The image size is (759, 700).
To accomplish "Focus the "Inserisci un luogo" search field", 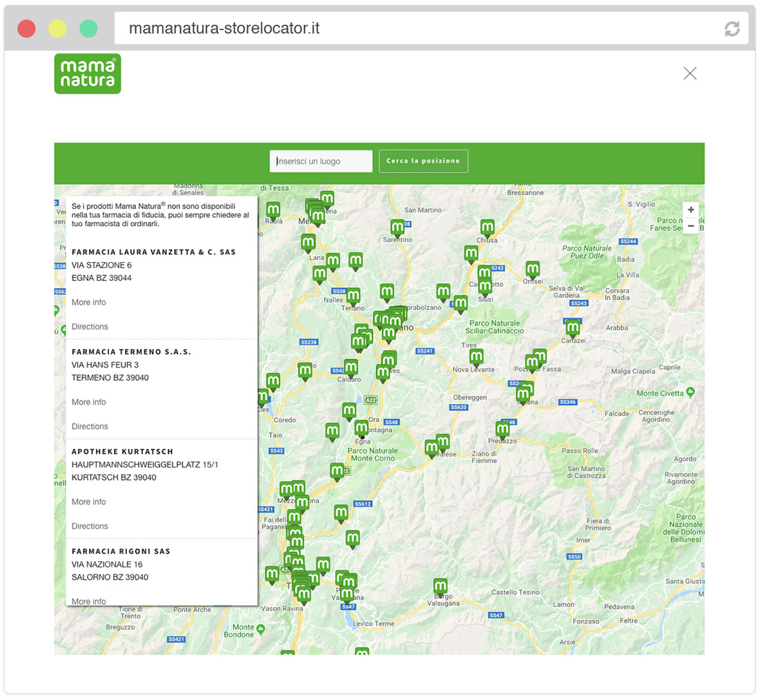I will (321, 161).
